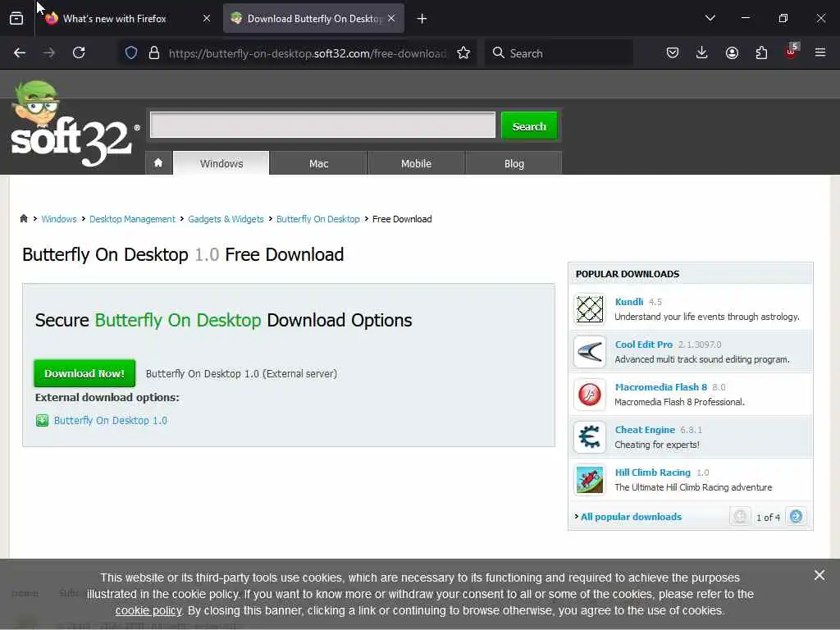The width and height of the screenshot is (840, 630).
Task: Select the Mac navigation tab
Action: point(319,163)
